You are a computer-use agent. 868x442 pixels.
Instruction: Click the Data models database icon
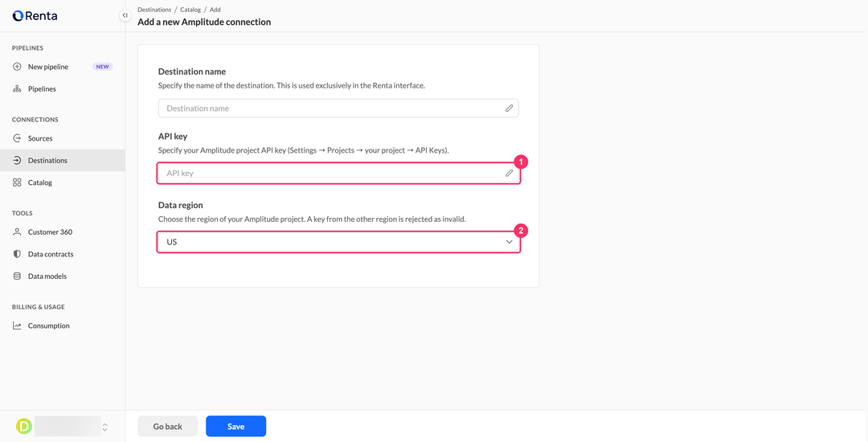17,276
